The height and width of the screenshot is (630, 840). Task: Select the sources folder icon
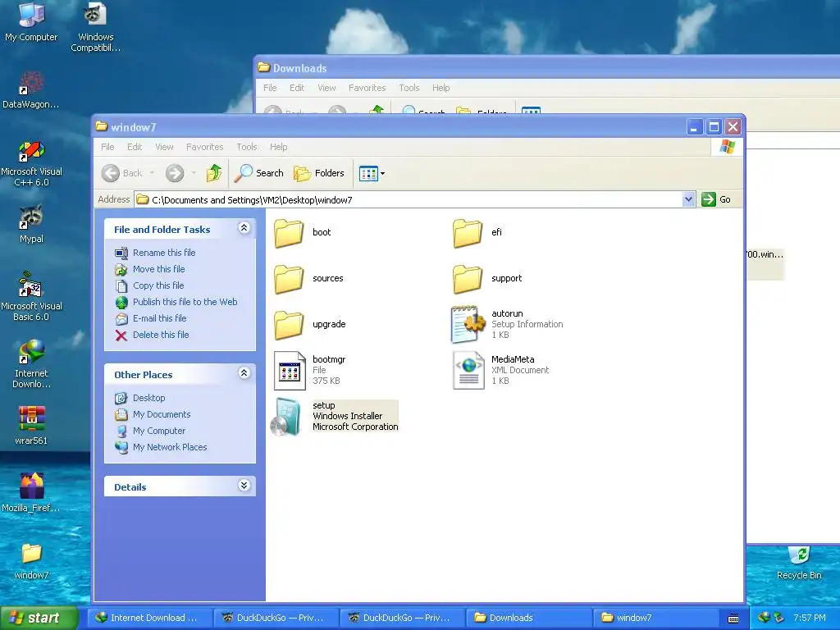point(289,279)
